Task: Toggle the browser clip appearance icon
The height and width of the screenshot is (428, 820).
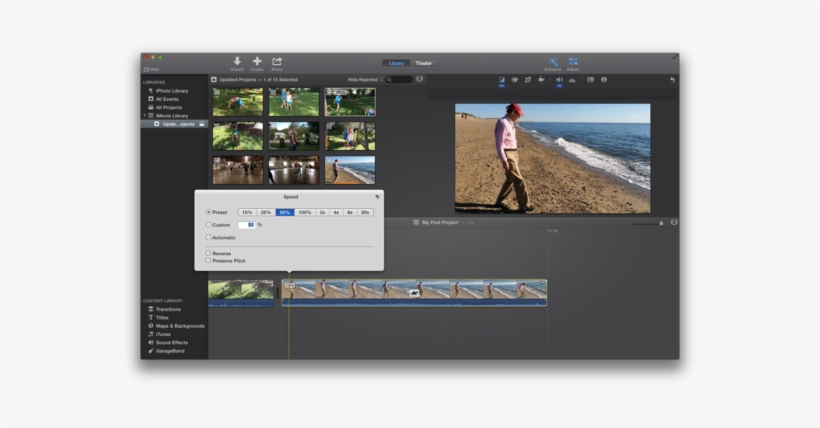Action: (419, 80)
